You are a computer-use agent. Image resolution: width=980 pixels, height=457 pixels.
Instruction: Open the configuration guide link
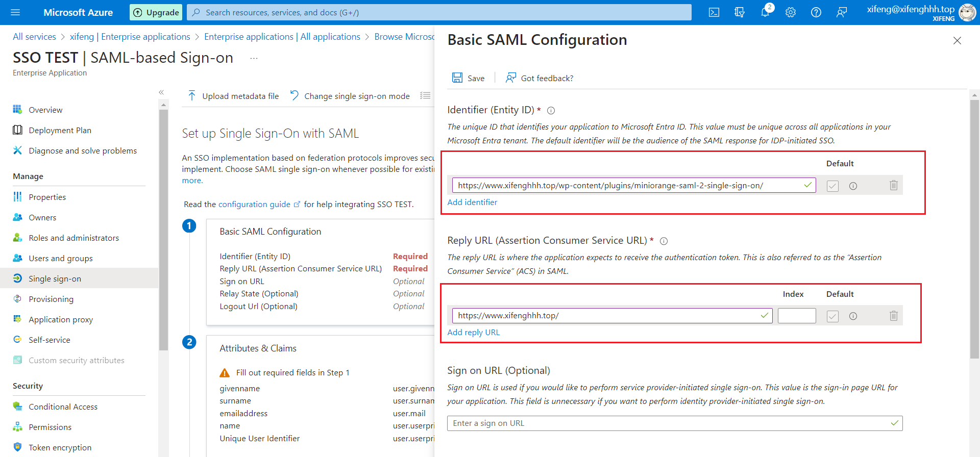[x=254, y=204]
